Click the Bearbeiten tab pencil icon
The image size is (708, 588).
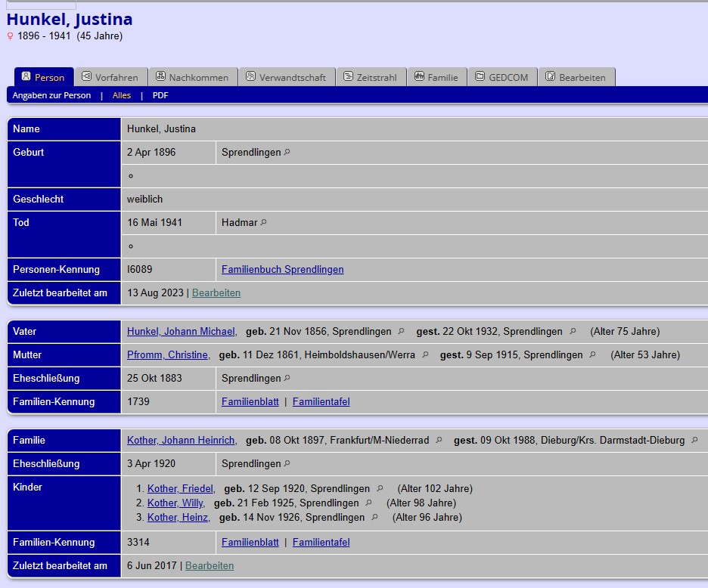550,76
